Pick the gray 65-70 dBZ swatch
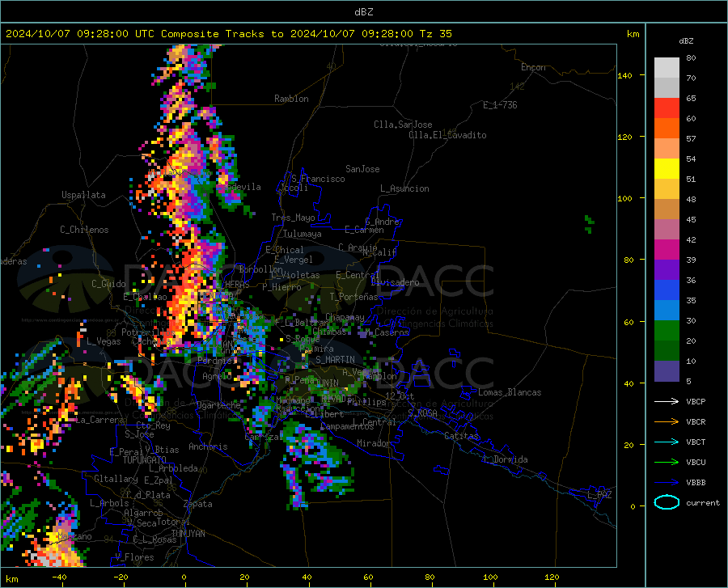This screenshot has width=728, height=588. [667, 88]
